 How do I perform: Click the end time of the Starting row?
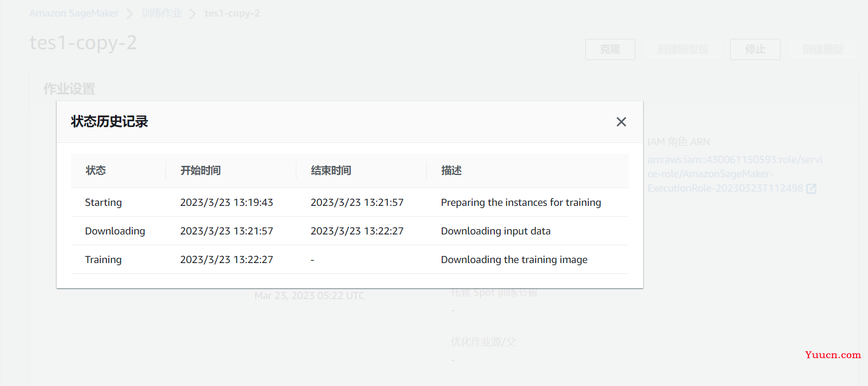tap(357, 202)
